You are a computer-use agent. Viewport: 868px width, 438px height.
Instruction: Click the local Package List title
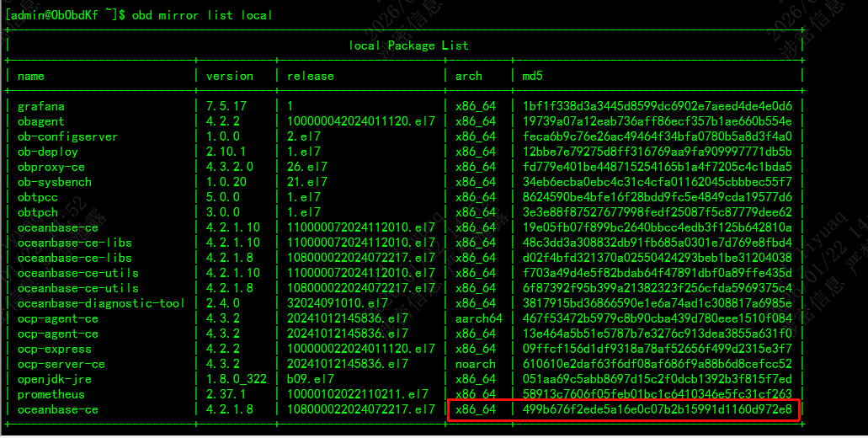pos(408,45)
